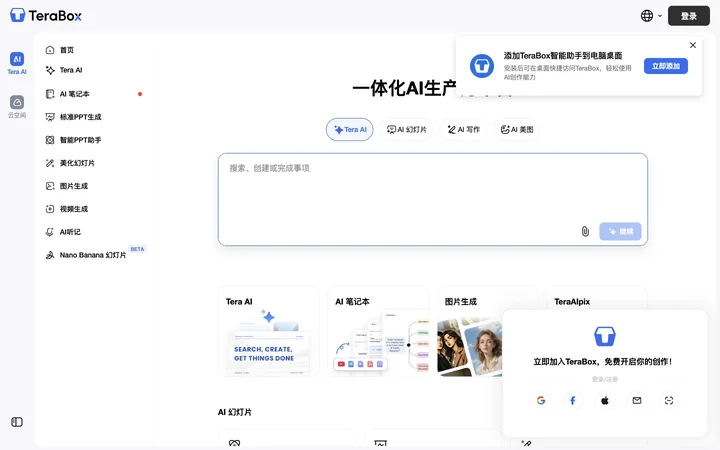Click the 立即添加 button

[x=665, y=66]
